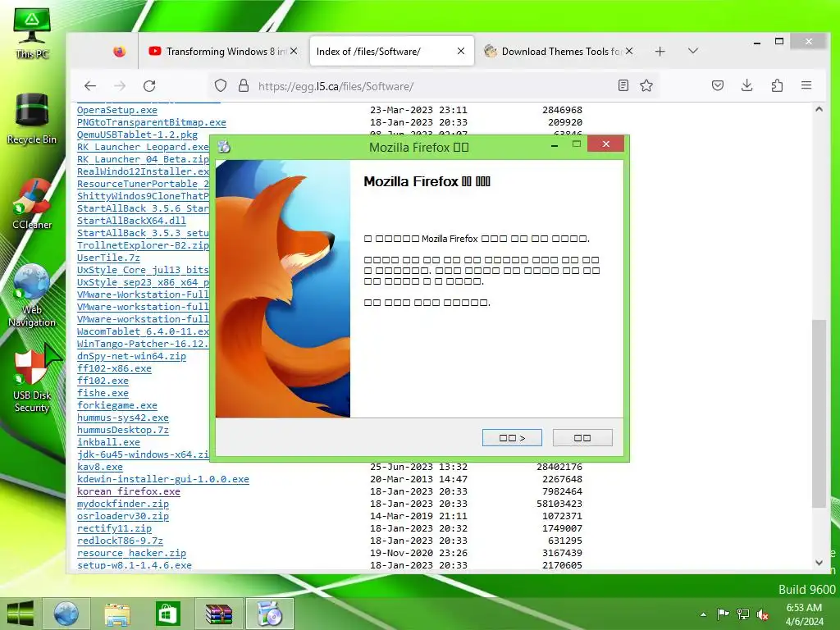This screenshot has height=630, width=840.
Task: Select the CCleaner desktop shortcut
Action: pyautogui.click(x=32, y=204)
